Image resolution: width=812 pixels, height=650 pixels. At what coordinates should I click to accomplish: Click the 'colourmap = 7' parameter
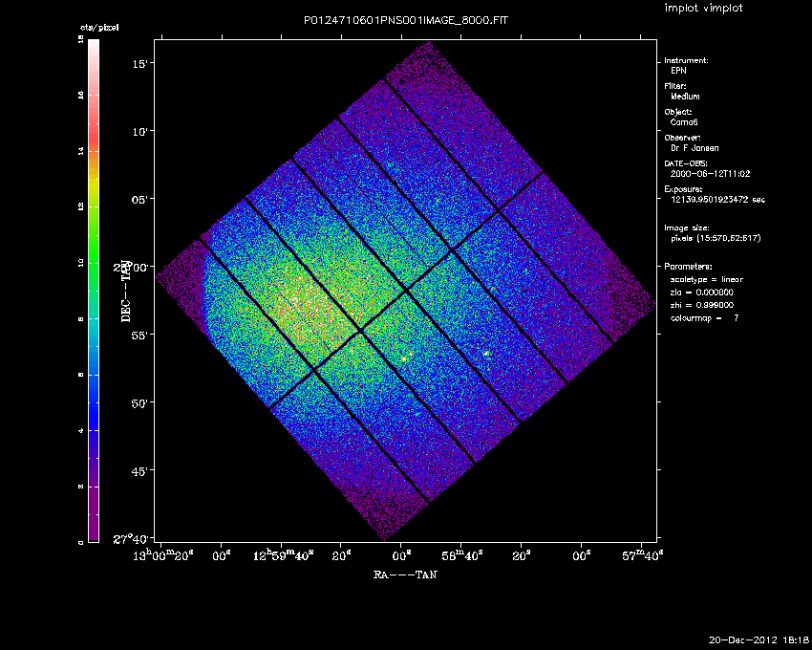pyautogui.click(x=705, y=317)
